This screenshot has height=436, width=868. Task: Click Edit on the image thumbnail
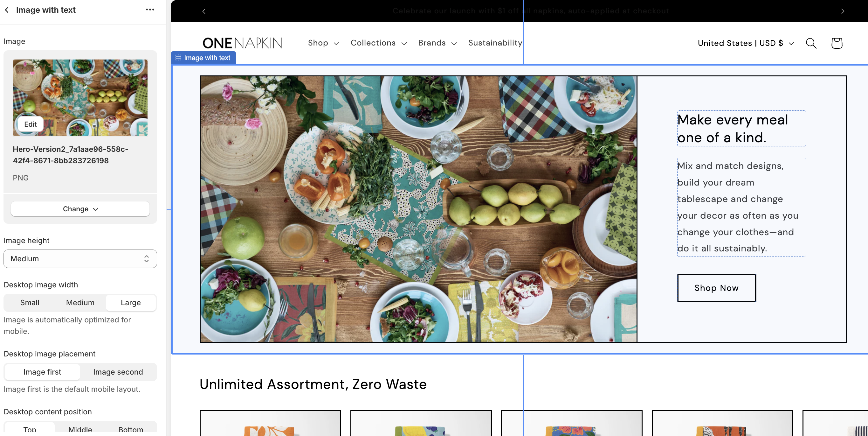point(30,124)
